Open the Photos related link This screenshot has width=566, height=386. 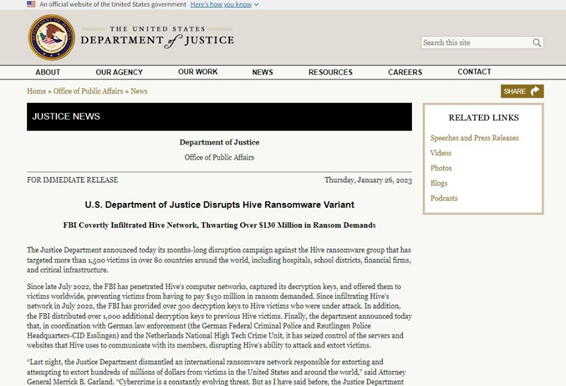(x=441, y=168)
